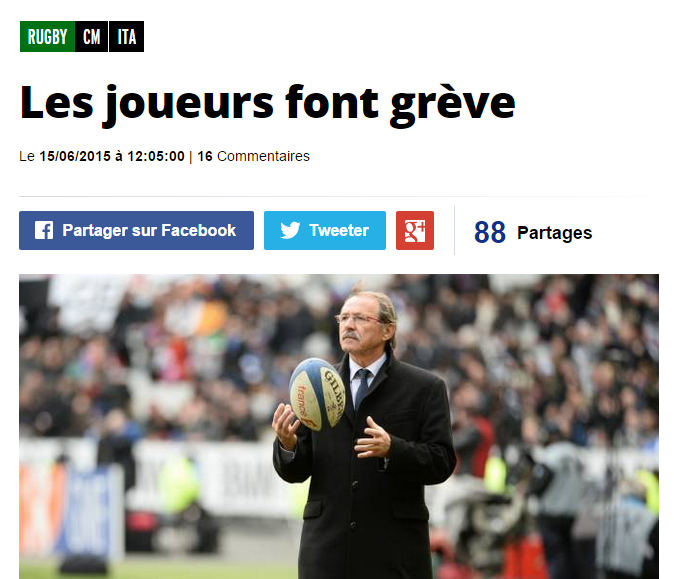Click the publication date 15/06/2015

click(x=75, y=156)
